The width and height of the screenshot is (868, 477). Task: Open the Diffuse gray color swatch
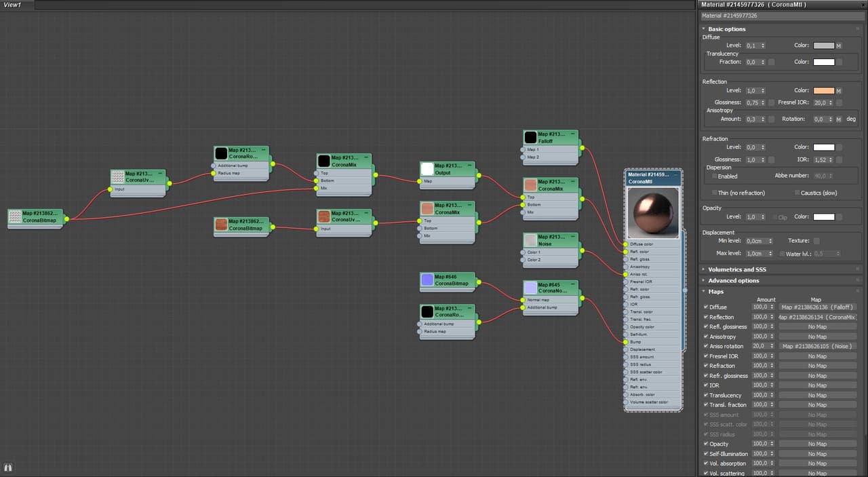pos(824,45)
